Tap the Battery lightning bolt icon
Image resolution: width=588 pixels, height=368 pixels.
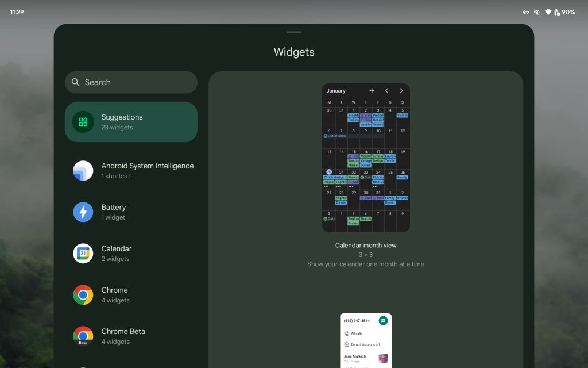click(x=83, y=212)
